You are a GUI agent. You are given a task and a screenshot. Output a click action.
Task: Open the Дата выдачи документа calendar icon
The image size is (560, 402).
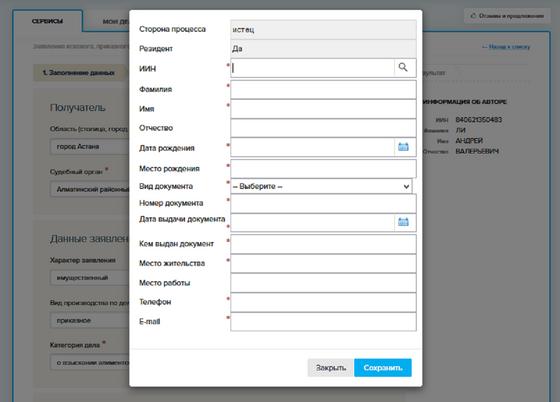[403, 222]
